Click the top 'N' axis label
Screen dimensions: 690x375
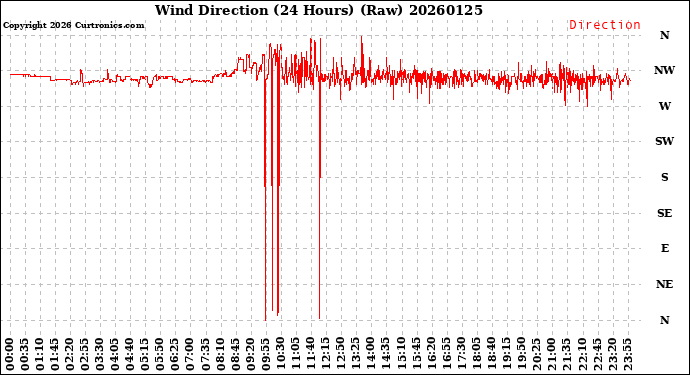(x=664, y=35)
